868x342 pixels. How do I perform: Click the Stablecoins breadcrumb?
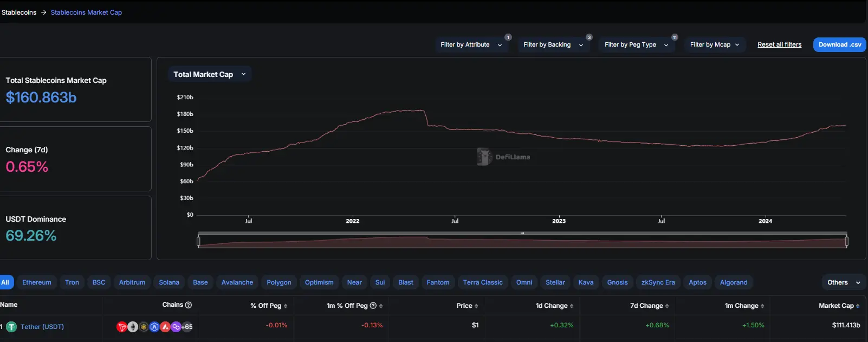[x=19, y=12]
